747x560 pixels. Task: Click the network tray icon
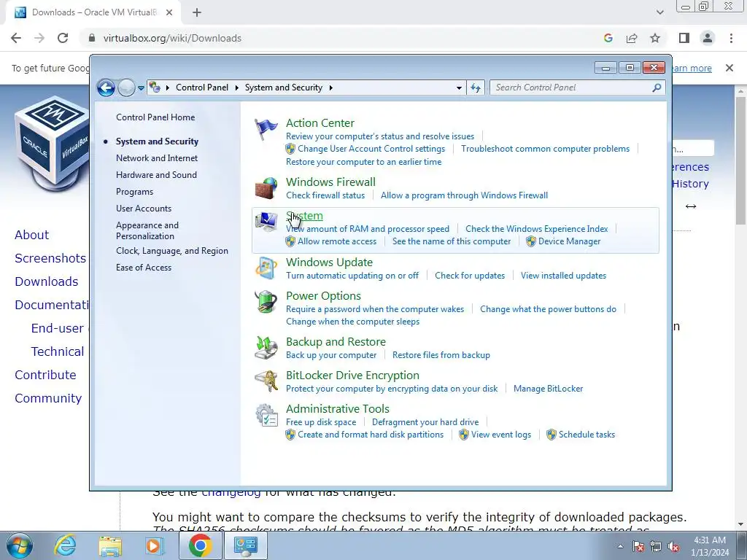pos(656,547)
